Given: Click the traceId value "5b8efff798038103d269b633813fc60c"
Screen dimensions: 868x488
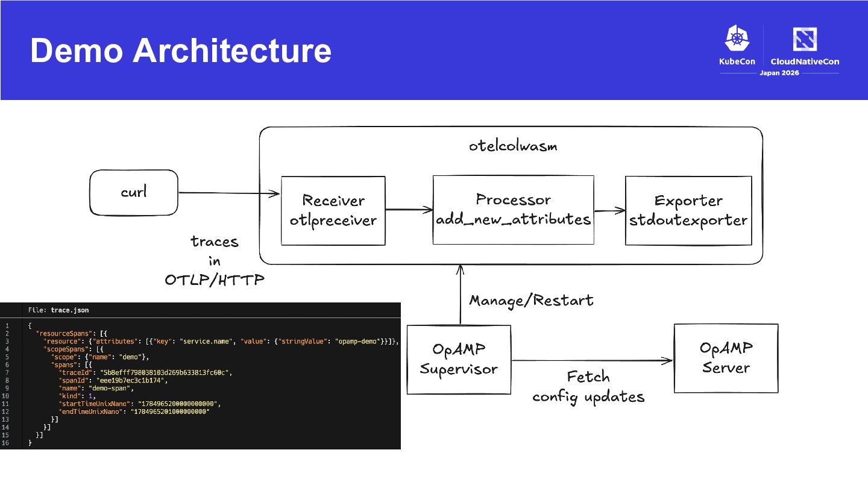Looking at the screenshot, I should tap(165, 372).
